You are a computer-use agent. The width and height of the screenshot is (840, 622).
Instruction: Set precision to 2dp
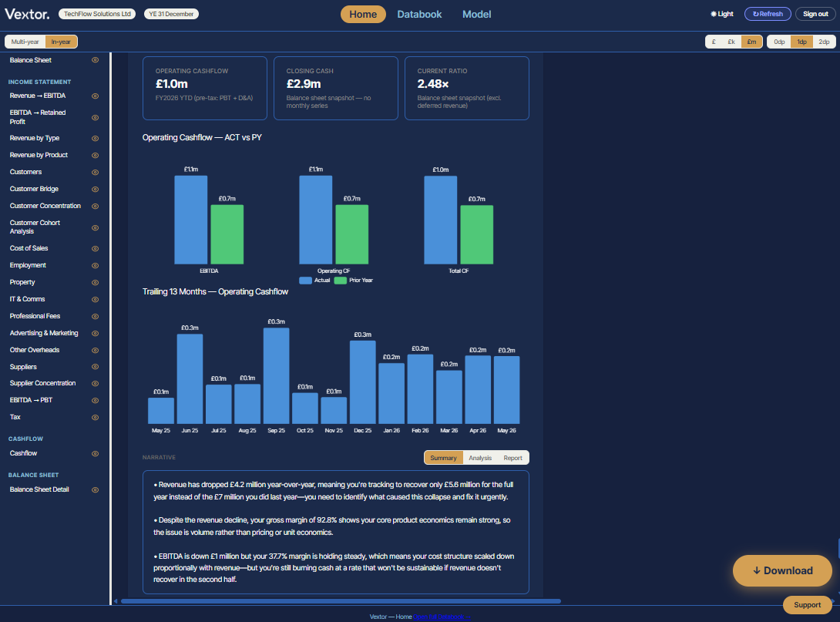point(824,42)
